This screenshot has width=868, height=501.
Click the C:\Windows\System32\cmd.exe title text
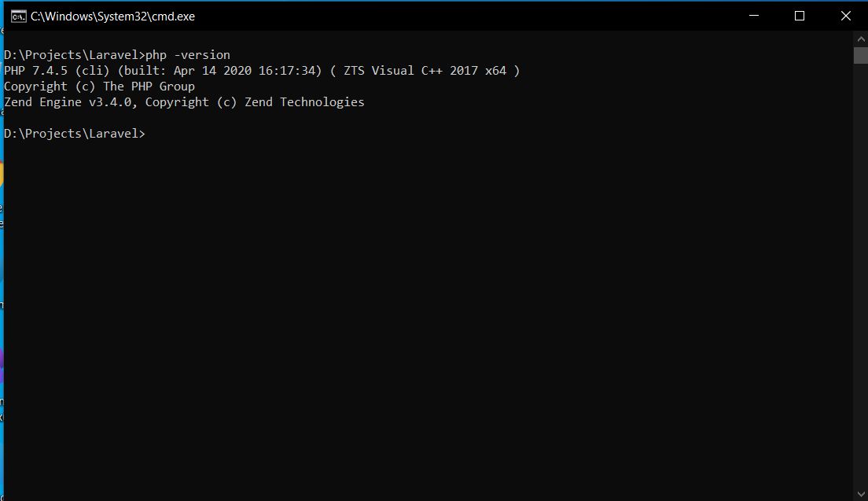(112, 17)
